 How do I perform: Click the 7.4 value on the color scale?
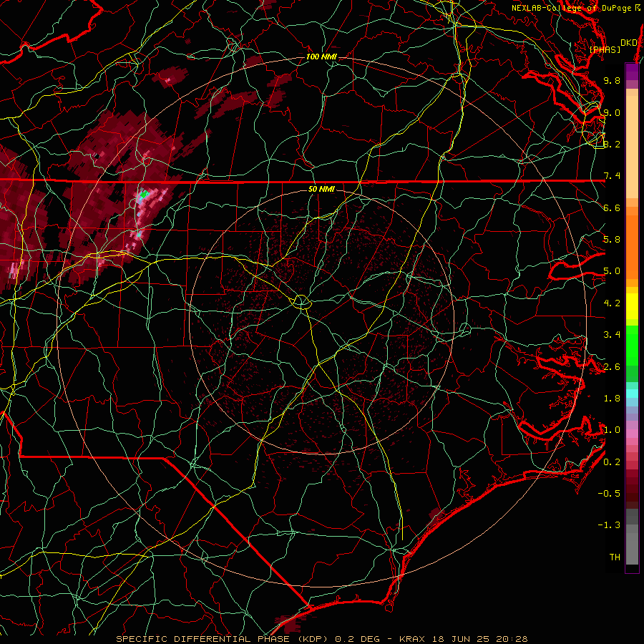(612, 176)
